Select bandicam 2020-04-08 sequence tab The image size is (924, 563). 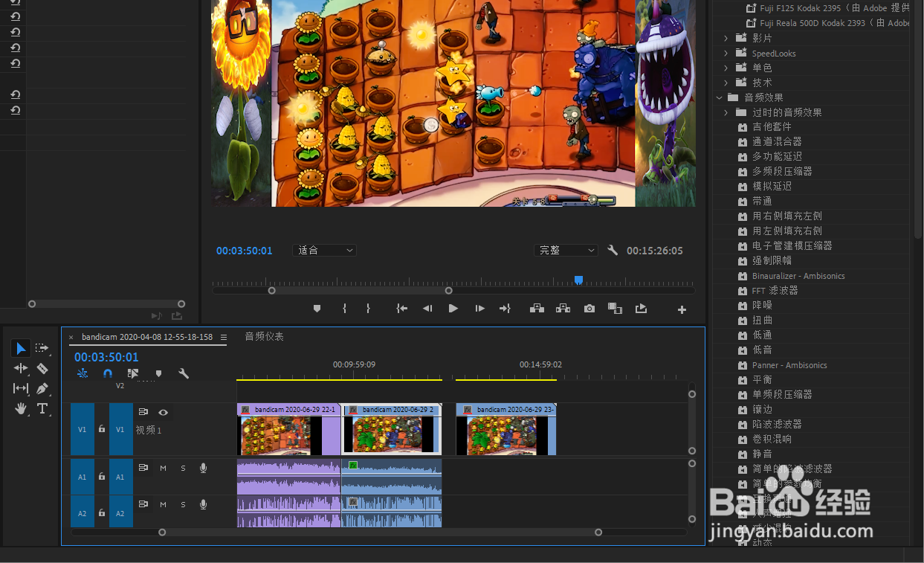[x=147, y=337]
